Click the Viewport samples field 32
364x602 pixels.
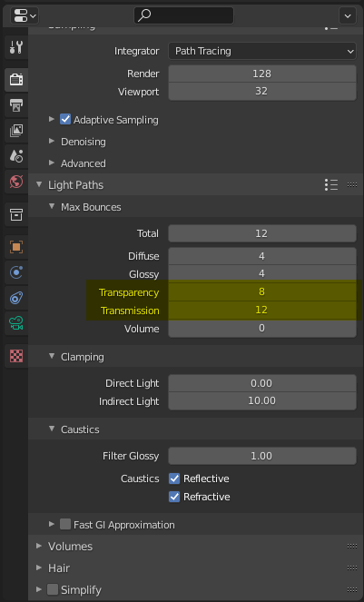tap(262, 92)
